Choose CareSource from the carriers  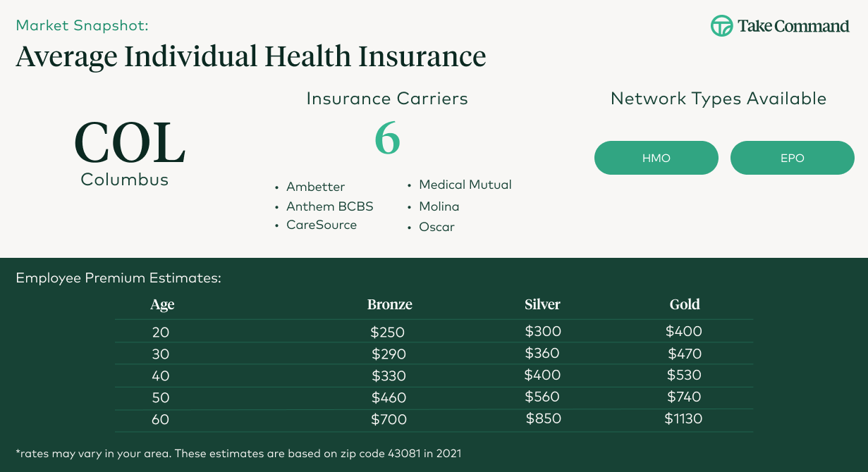321,225
